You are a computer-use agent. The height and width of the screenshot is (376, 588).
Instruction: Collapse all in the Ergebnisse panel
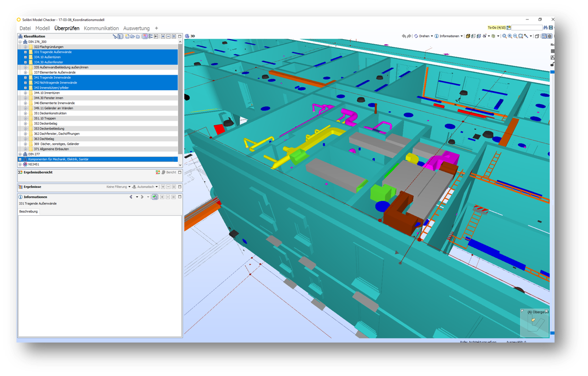pos(168,187)
